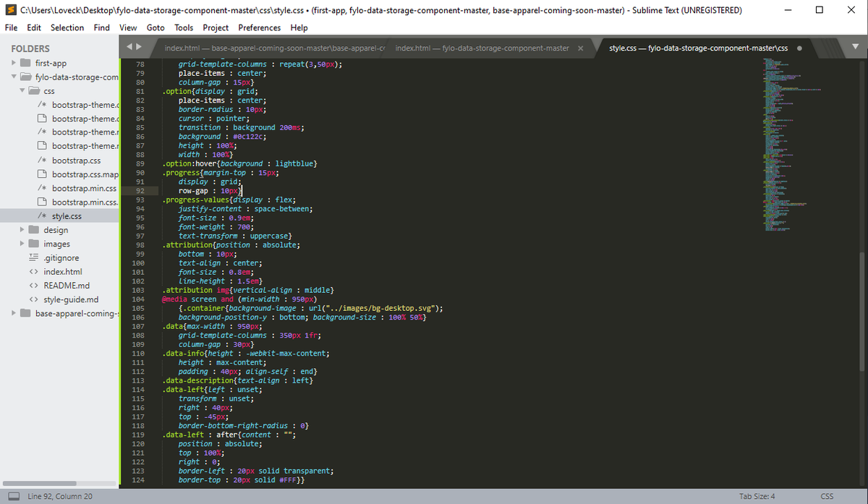Place cursor on the lightblue hover value
This screenshot has width=868, height=504.
point(293,163)
